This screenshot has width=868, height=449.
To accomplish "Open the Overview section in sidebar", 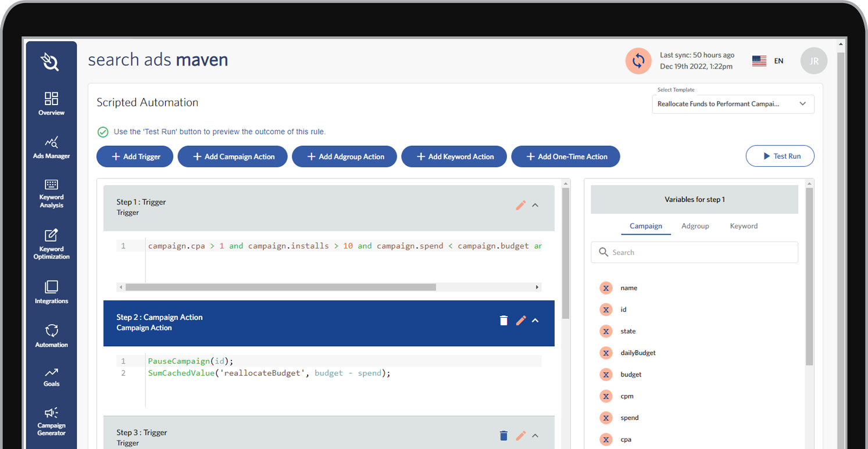I will (51, 103).
